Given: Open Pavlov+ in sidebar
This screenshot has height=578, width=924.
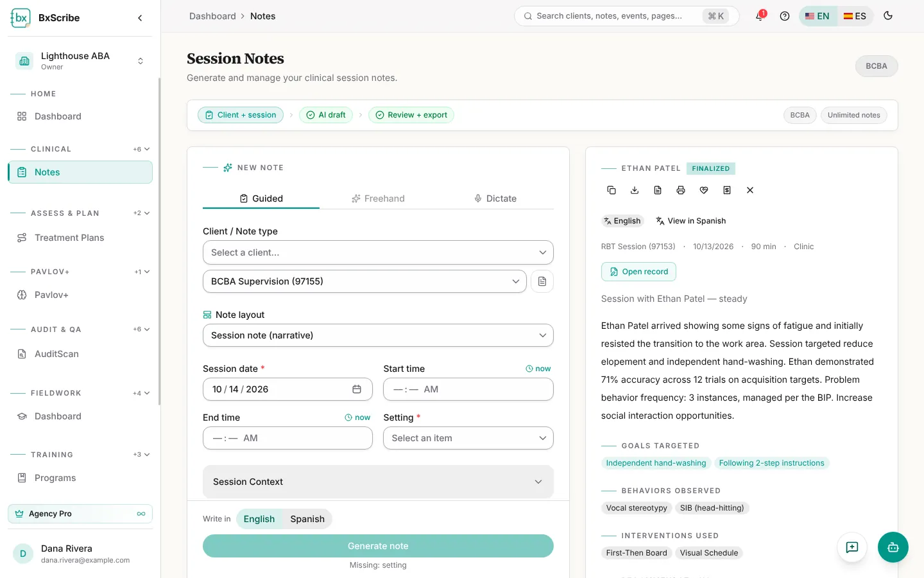Looking at the screenshot, I should [80, 295].
